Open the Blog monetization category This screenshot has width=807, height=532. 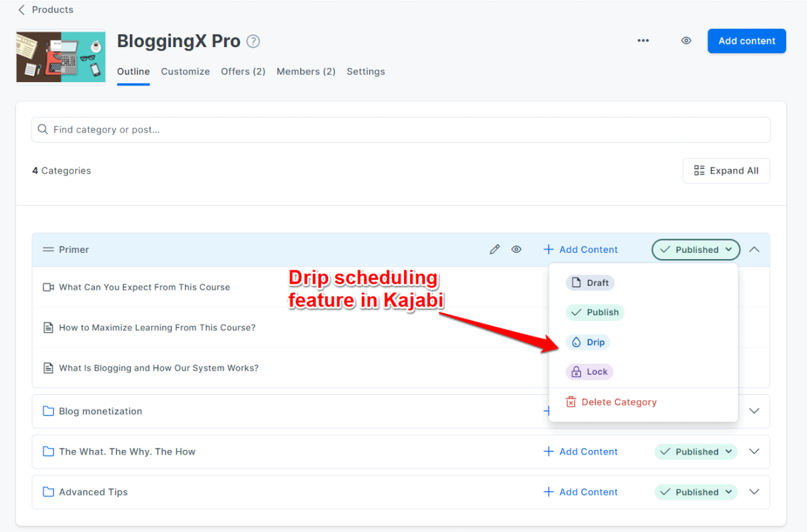click(x=101, y=411)
